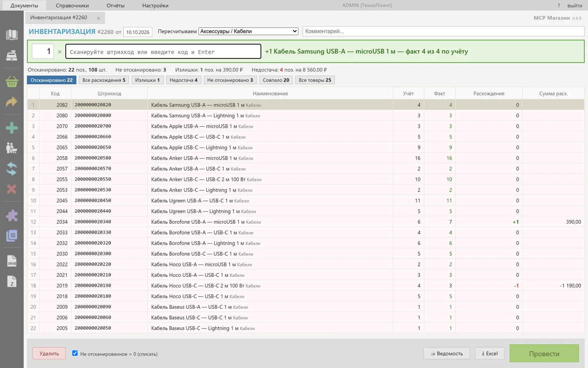The image size is (588, 368).
Task: Click the green shopping basket icon
Action: (12, 81)
